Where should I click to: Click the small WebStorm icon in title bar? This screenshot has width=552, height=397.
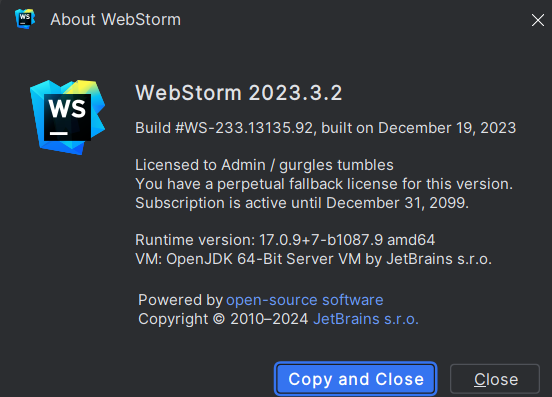tap(25, 19)
